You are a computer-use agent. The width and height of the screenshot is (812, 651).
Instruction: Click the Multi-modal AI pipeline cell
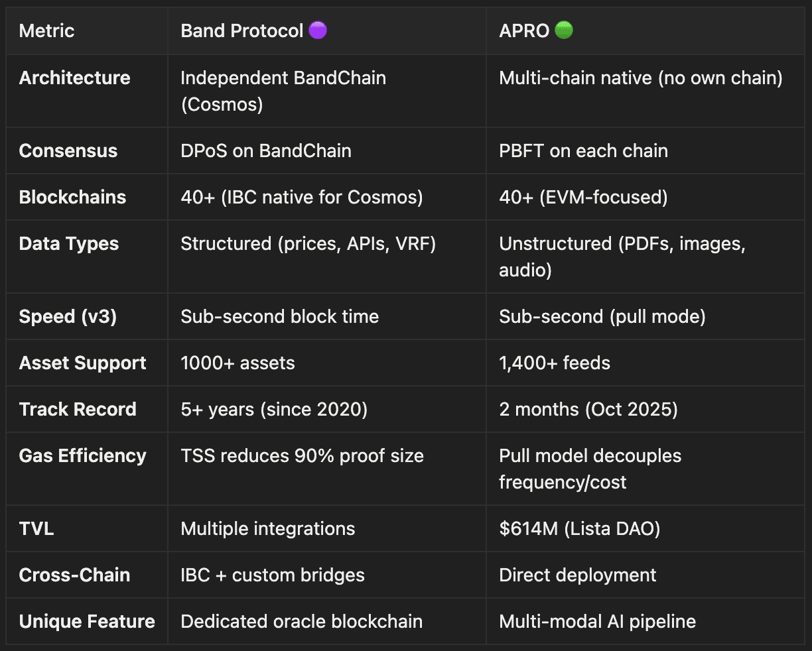pos(597,622)
